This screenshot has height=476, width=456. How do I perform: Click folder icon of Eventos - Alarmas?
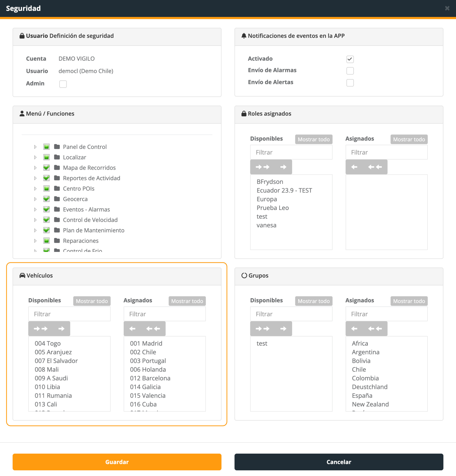(x=57, y=209)
